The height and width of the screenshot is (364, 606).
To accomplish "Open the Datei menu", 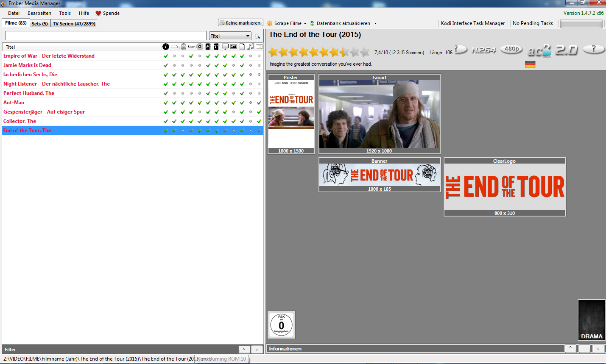I will pyautogui.click(x=14, y=13).
